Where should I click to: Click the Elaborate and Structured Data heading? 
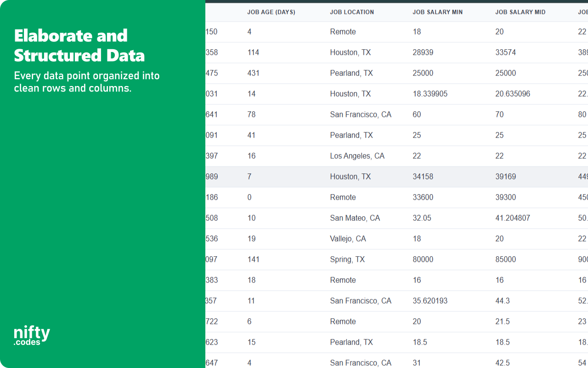79,46
